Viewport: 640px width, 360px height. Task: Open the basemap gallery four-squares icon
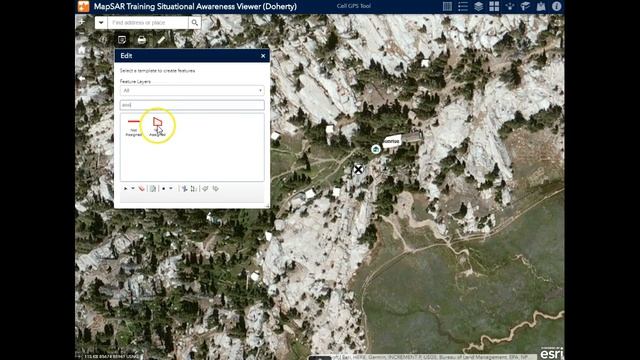pyautogui.click(x=494, y=6)
